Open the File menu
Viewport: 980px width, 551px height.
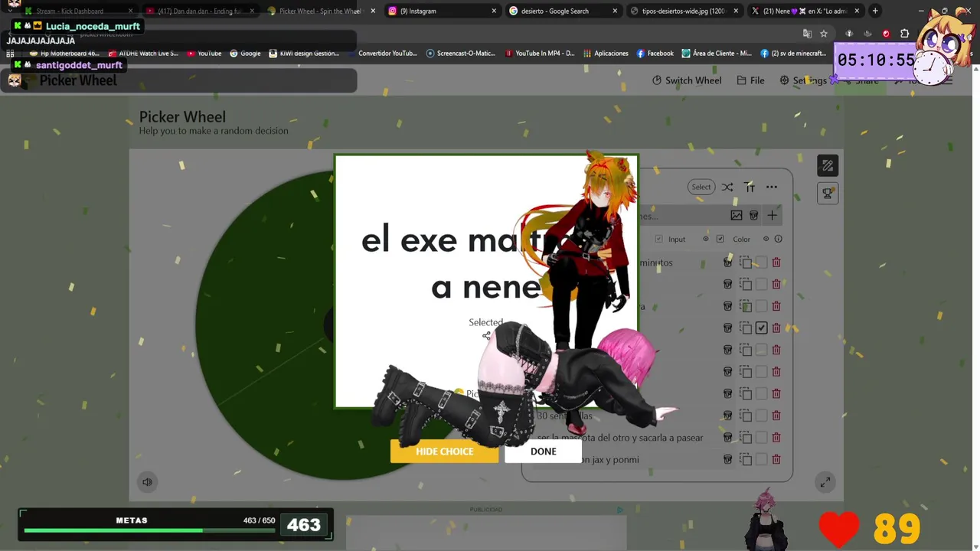[x=750, y=80]
